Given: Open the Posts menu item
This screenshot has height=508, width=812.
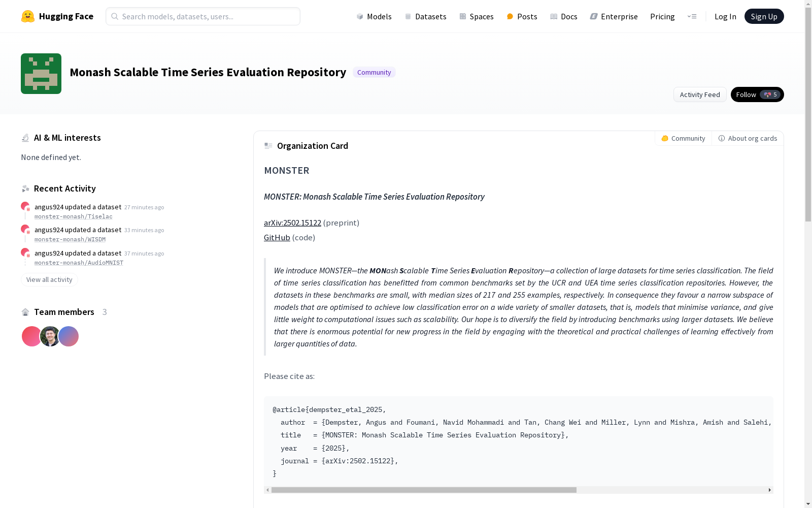Looking at the screenshot, I should (522, 16).
